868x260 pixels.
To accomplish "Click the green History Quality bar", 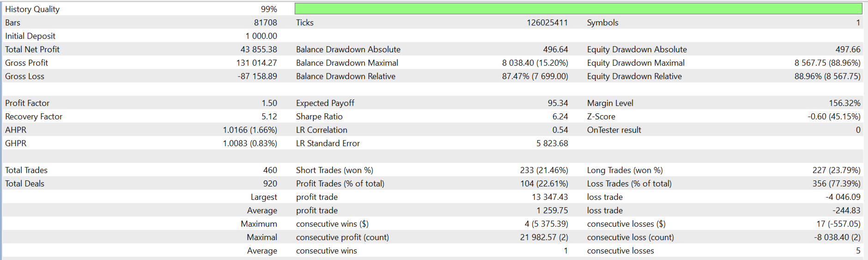I will coord(578,9).
